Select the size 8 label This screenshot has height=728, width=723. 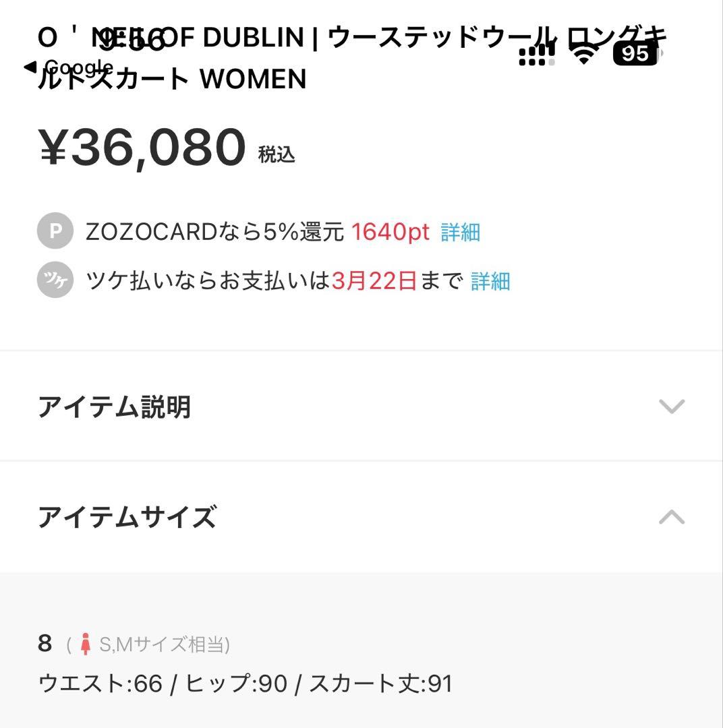[45, 644]
